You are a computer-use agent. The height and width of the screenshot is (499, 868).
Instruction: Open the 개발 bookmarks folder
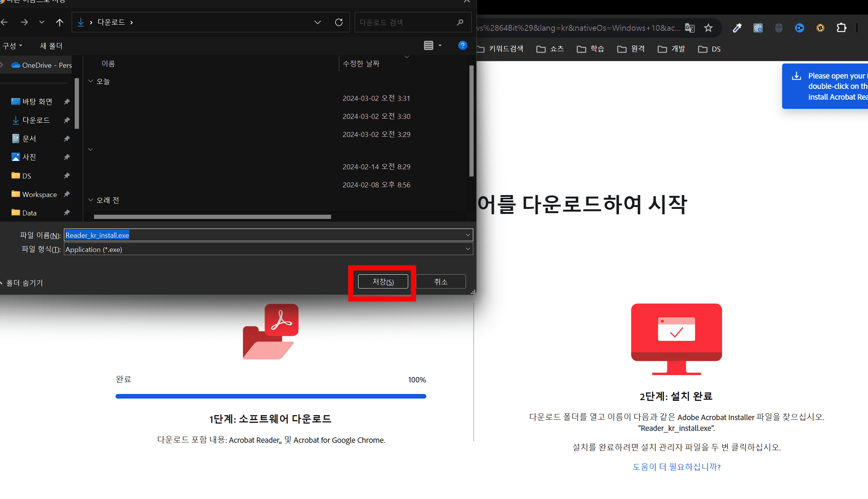[x=671, y=49]
